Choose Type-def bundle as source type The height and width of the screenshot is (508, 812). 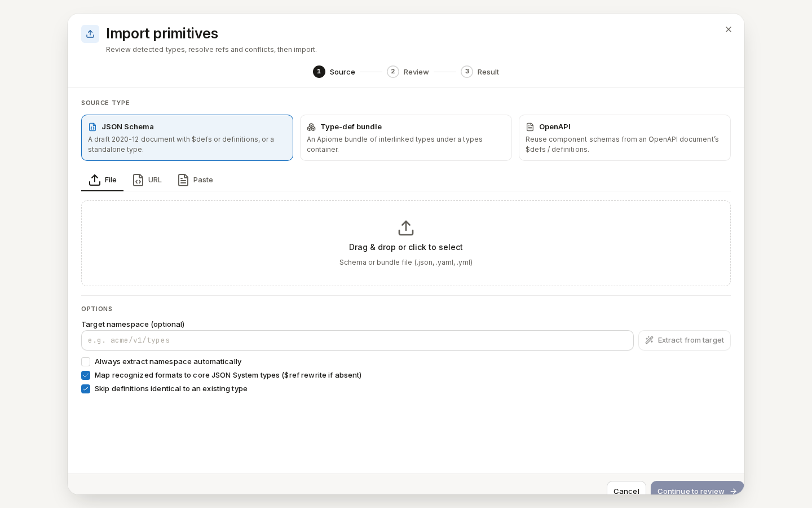point(406,138)
